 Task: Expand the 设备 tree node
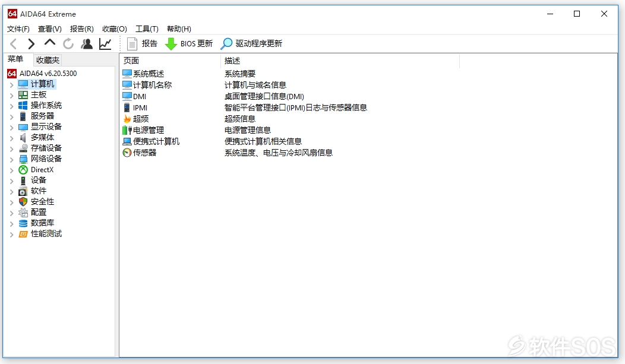tap(11, 181)
